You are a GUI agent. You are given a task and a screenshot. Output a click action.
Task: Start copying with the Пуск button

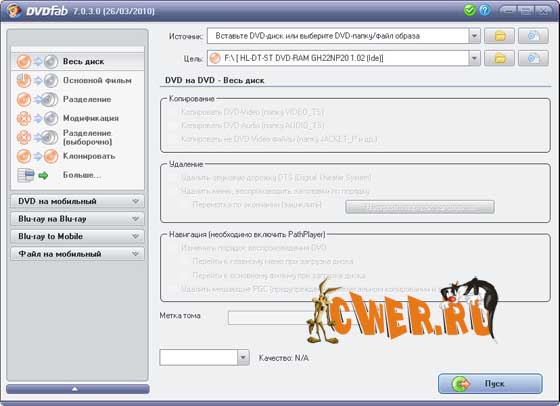(x=490, y=384)
